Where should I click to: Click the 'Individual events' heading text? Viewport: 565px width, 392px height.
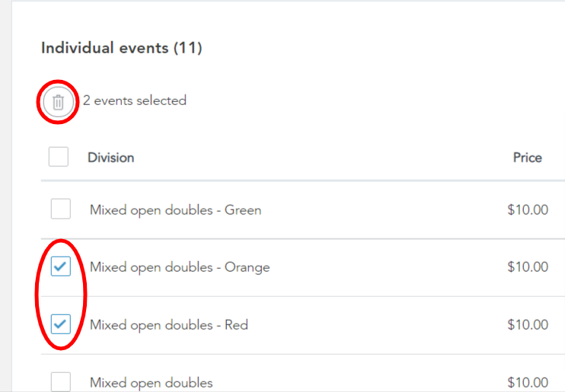pyautogui.click(x=105, y=48)
